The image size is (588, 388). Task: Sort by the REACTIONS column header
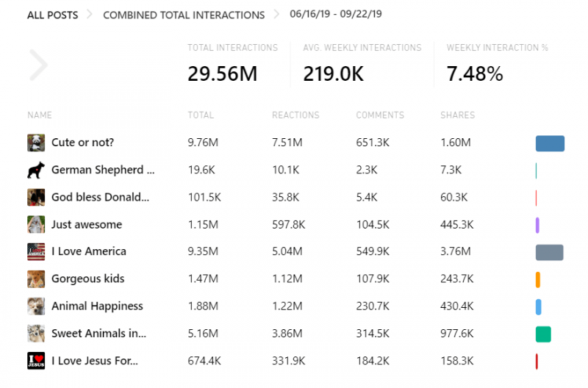[x=295, y=115]
